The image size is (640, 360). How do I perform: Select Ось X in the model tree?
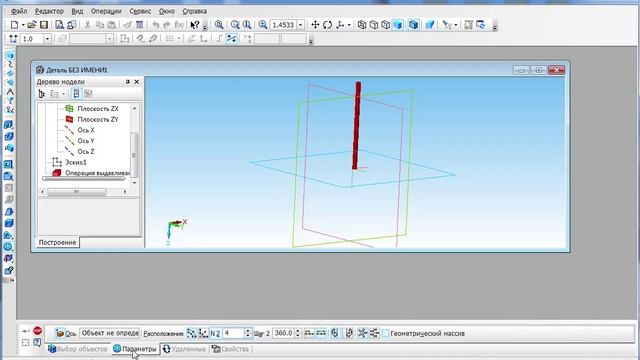[x=86, y=130]
